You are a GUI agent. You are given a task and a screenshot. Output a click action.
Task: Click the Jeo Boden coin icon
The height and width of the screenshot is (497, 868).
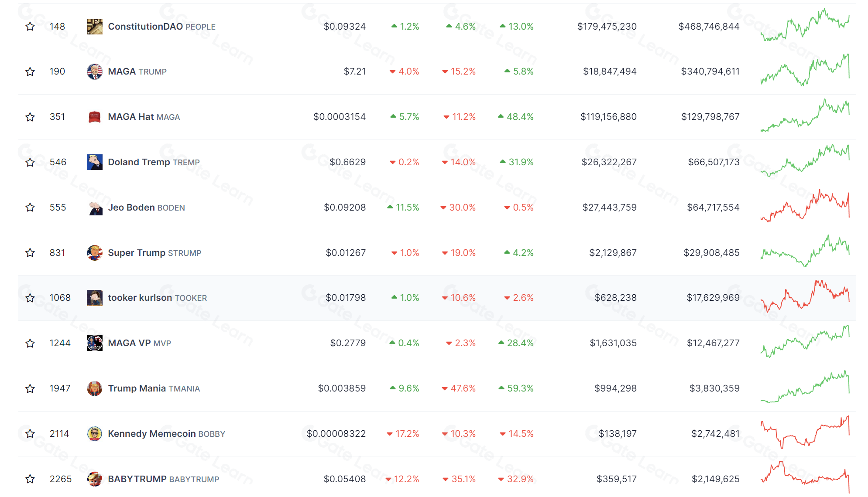coord(94,208)
